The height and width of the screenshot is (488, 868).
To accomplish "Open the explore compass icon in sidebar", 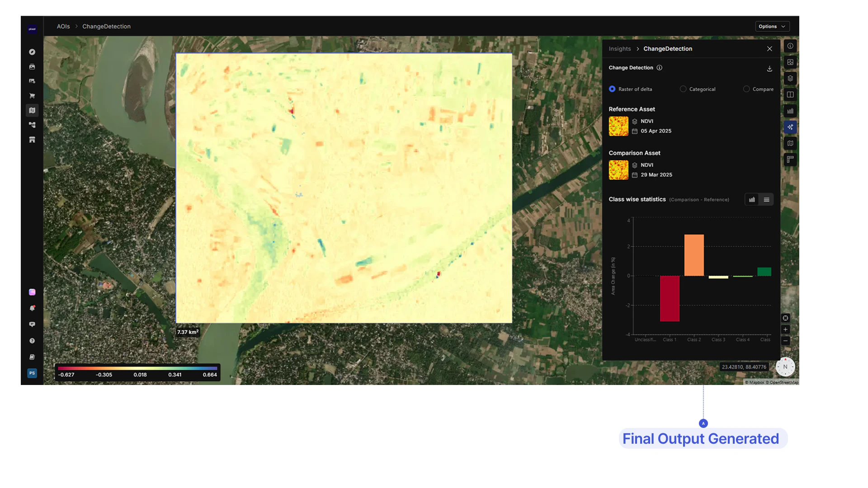I will (32, 52).
